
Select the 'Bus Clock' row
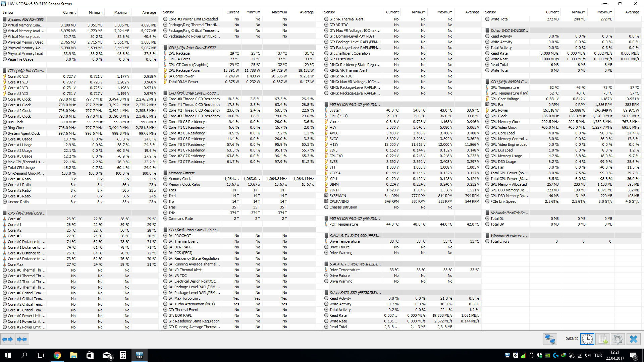click(x=79, y=122)
